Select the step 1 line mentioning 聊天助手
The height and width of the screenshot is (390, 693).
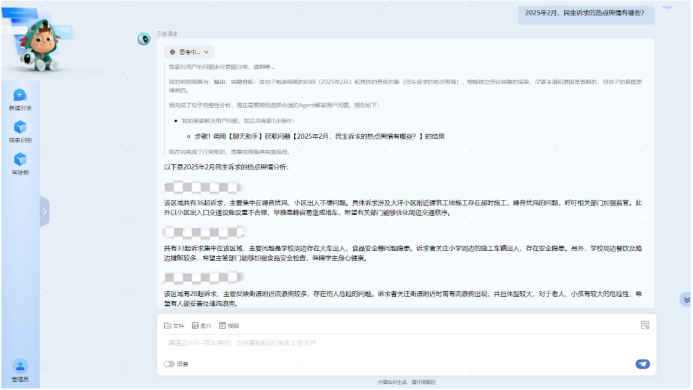point(320,136)
